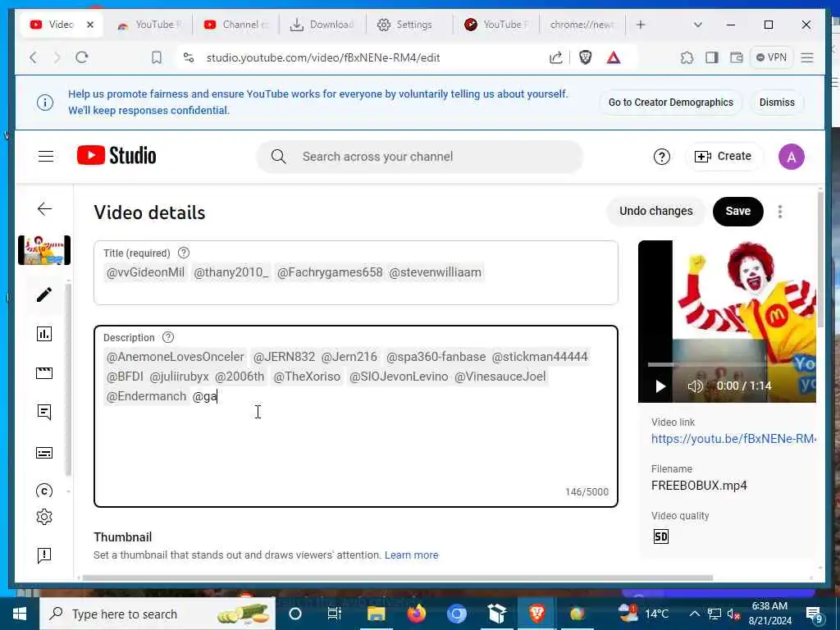Click the video preview progress bar
Image resolution: width=840 pixels, height=630 pixels.
click(731, 365)
